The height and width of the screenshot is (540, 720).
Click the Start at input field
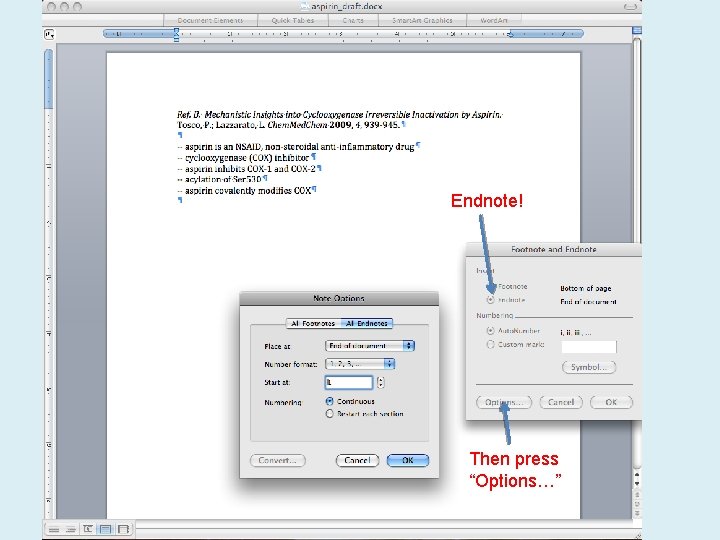(349, 382)
